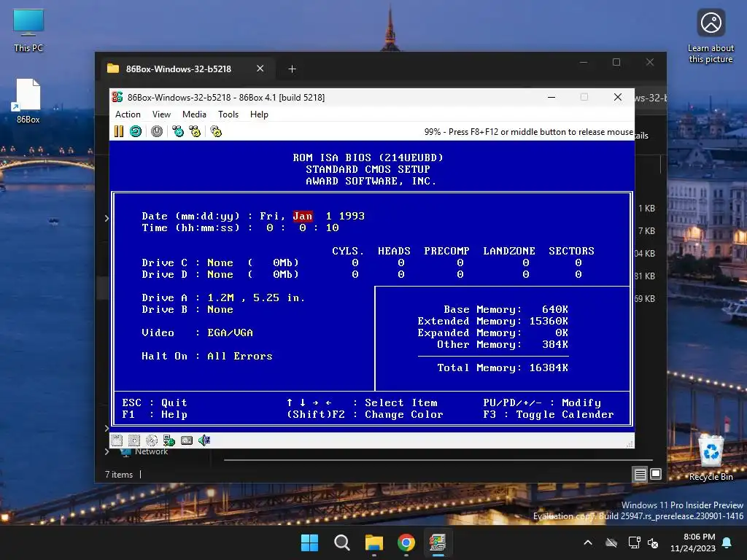Pause the 86Box emulation
This screenshot has height=560, width=747.
point(119,131)
